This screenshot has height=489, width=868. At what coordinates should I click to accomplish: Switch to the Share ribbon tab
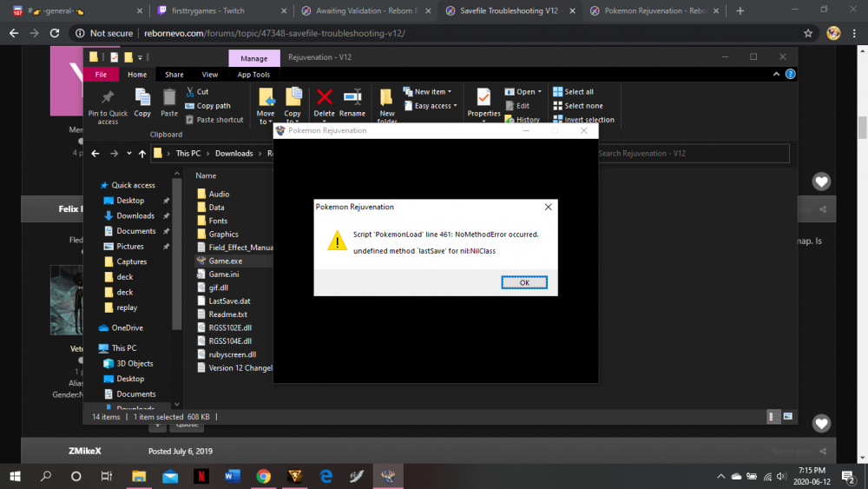174,74
